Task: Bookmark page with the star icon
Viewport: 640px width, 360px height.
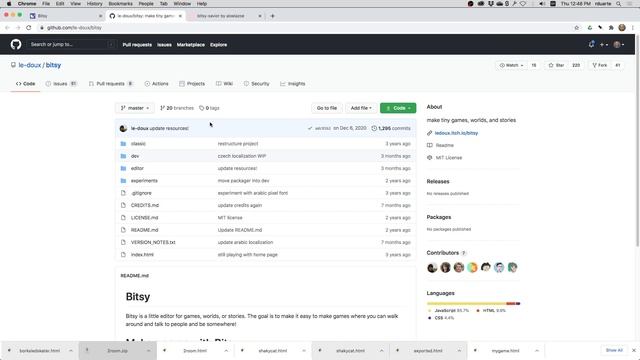Action: 576,28
